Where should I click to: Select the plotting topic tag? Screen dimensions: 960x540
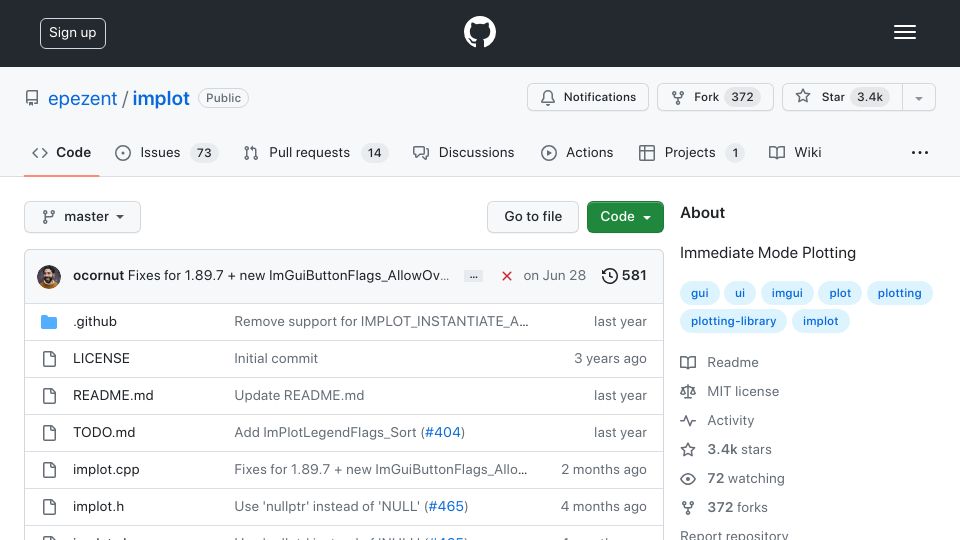[899, 293]
